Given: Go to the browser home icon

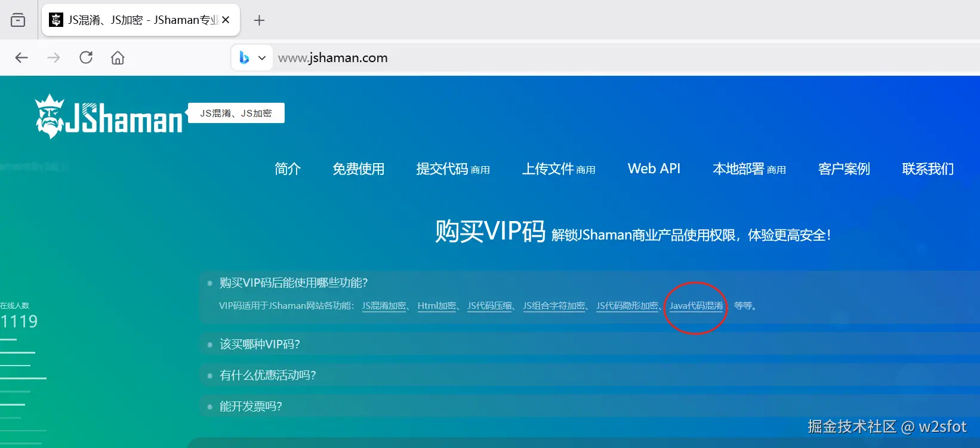Looking at the screenshot, I should click(x=118, y=57).
